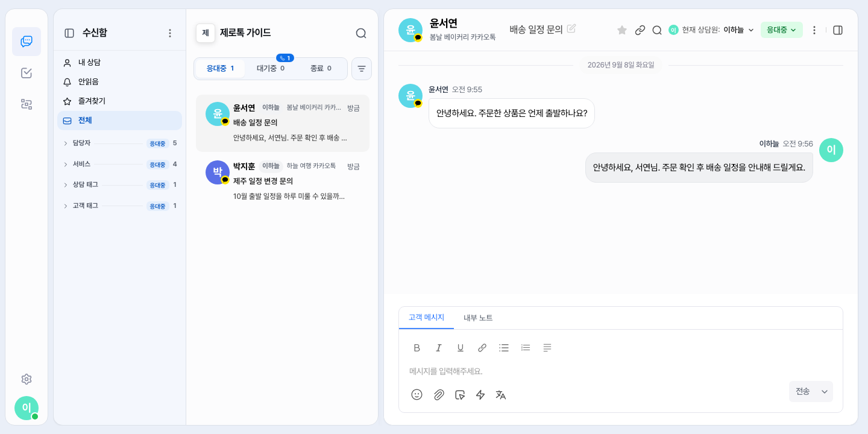Click the call badge above 대기중 tab
868x434 pixels.
coord(285,58)
